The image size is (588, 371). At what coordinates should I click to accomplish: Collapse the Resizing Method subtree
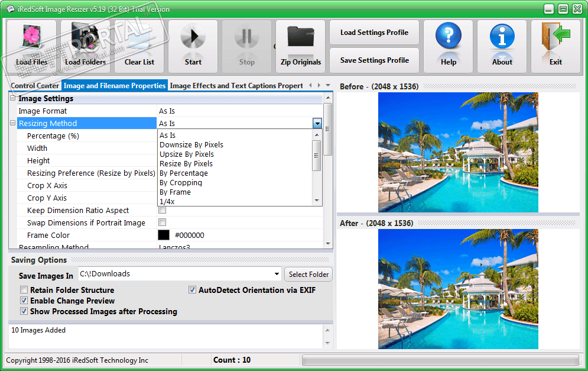tap(13, 123)
